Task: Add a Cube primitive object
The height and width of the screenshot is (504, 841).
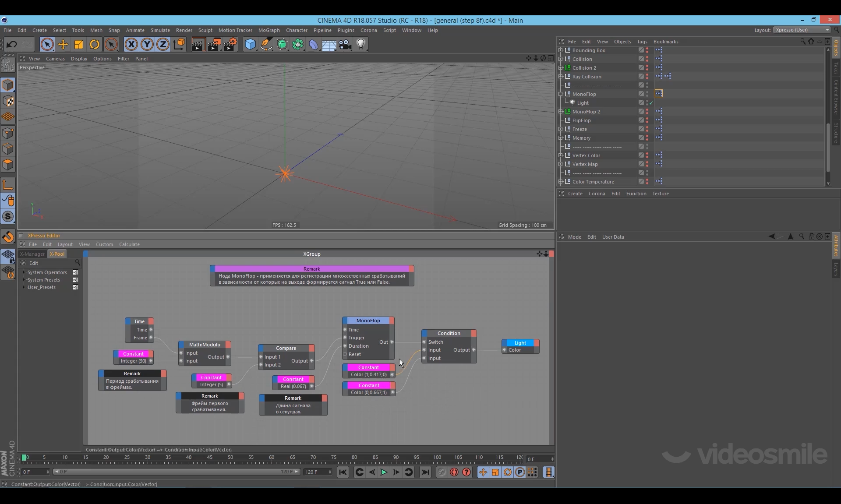Action: coord(250,44)
